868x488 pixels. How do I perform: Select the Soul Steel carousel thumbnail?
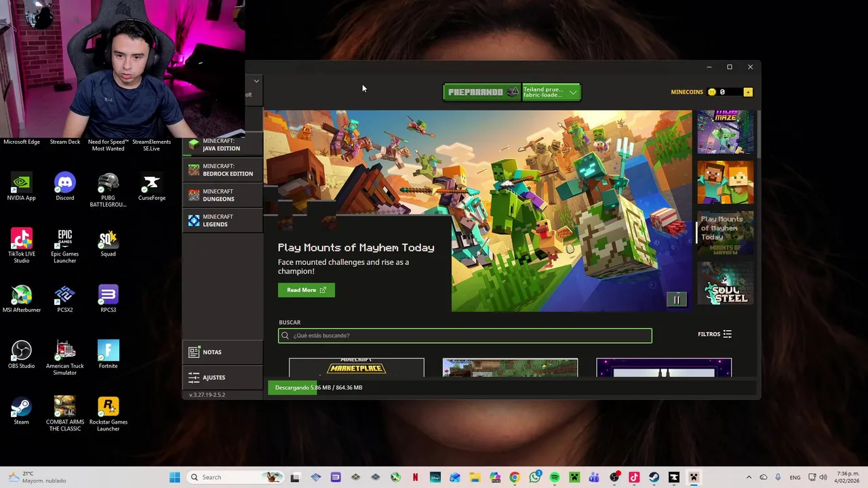point(725,283)
